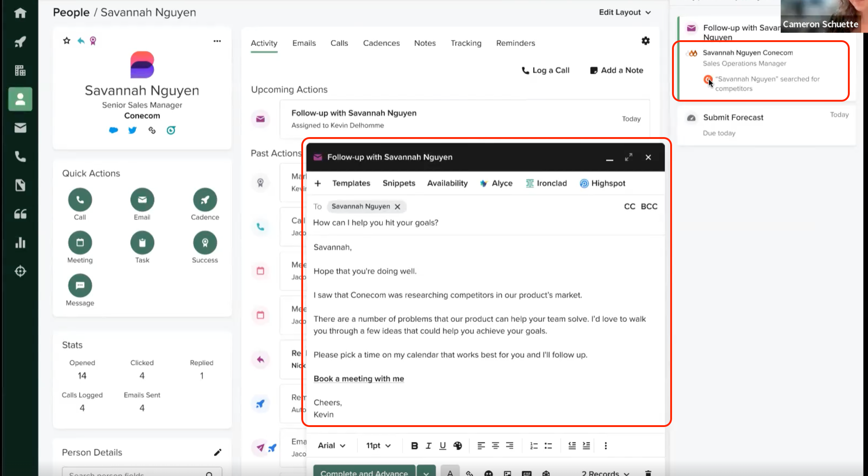Screen dimensions: 868x476
Task: Start a Cadence from Quick Actions
Action: (205, 200)
